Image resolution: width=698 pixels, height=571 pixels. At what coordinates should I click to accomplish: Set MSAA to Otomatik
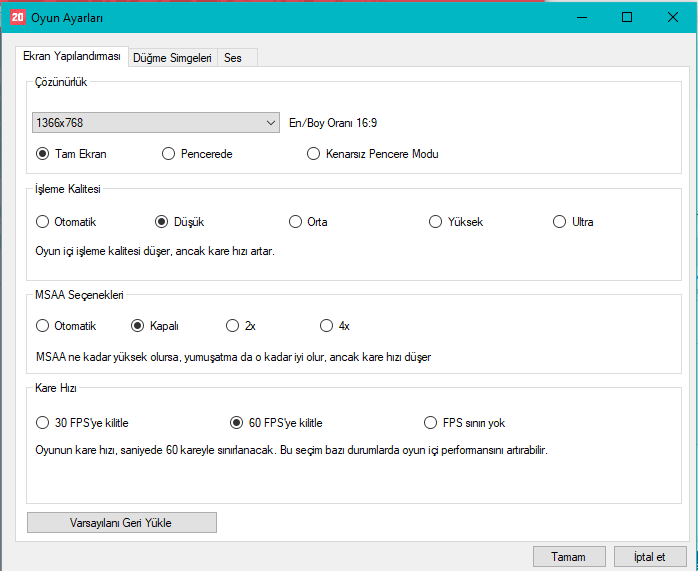[x=66, y=326]
